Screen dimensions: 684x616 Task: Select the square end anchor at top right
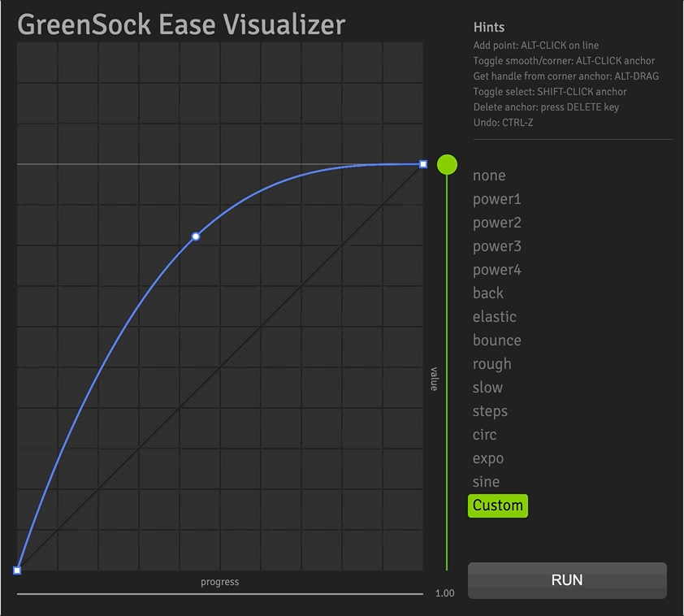[423, 164]
